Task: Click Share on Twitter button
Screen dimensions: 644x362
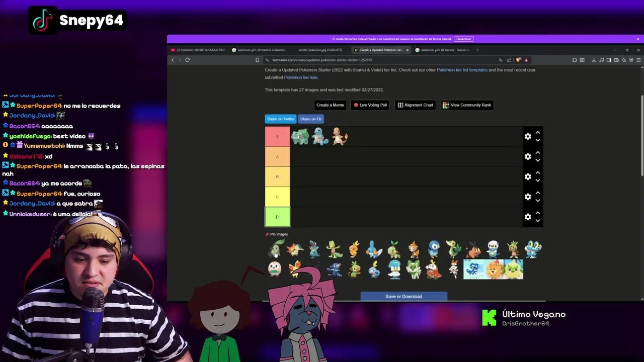Action: (x=280, y=119)
